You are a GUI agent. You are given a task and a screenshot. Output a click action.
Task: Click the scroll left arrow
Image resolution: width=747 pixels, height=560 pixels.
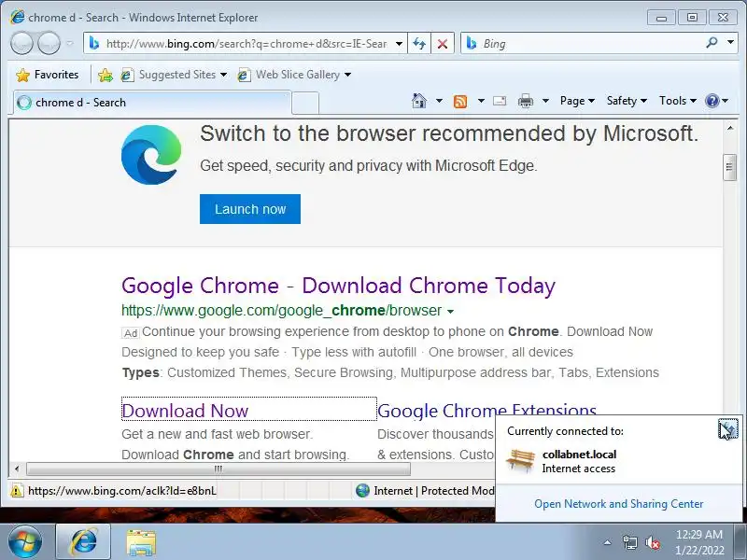(x=17, y=469)
